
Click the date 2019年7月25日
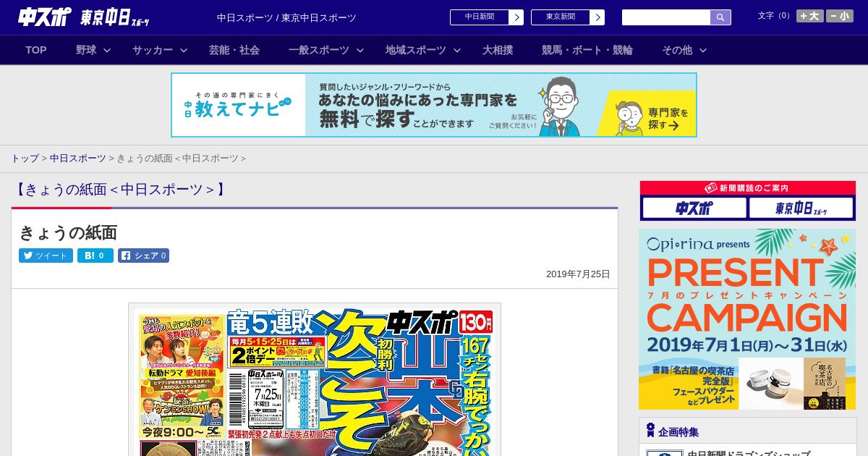click(578, 274)
